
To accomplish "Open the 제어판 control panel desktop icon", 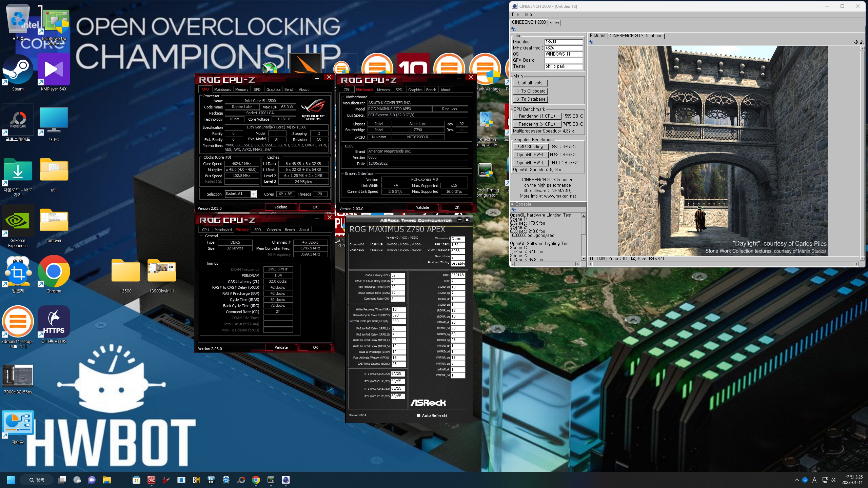I will tap(18, 428).
